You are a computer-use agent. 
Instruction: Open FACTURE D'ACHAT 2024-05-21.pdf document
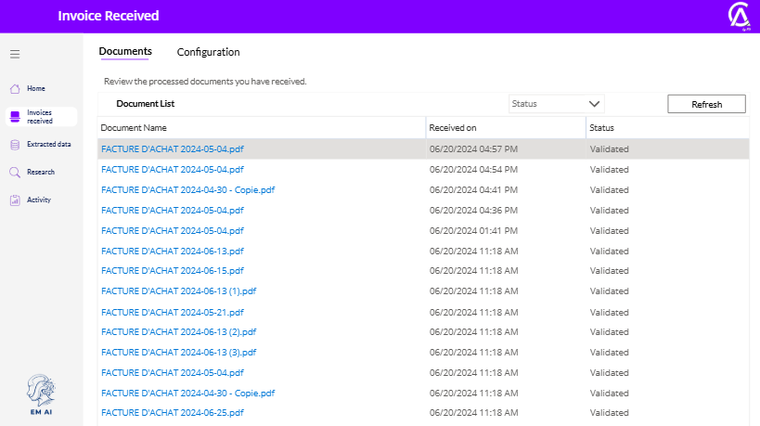click(172, 312)
